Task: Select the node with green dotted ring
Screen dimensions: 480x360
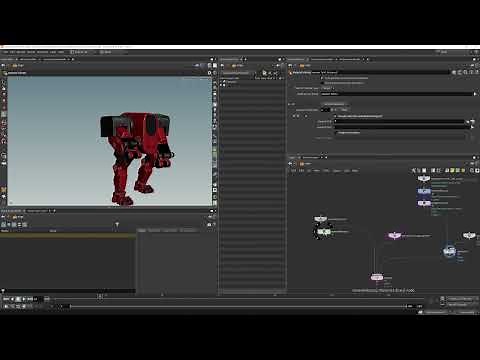Action: pyautogui.click(x=323, y=231)
